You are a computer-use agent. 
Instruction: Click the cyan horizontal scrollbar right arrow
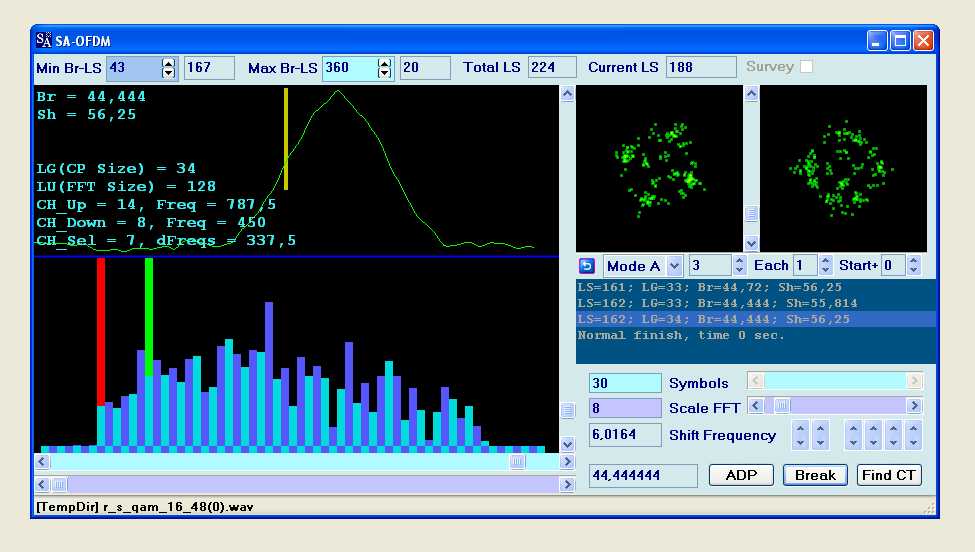(x=567, y=462)
